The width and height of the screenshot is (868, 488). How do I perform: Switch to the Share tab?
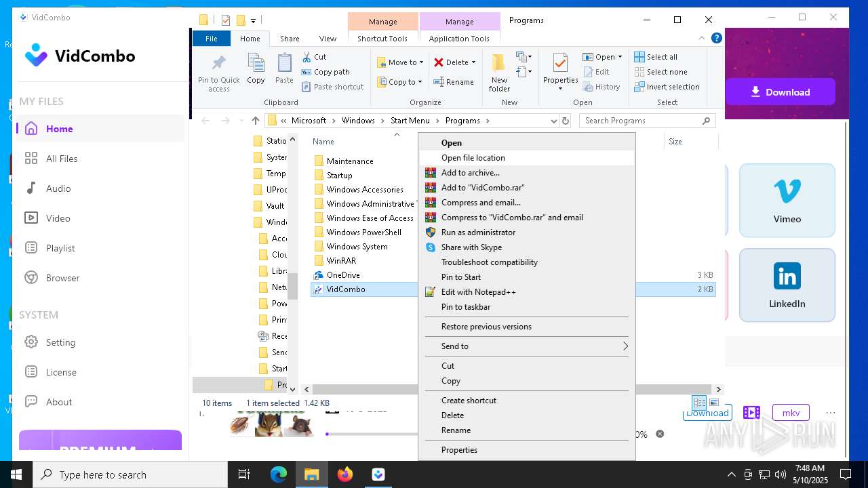point(290,39)
